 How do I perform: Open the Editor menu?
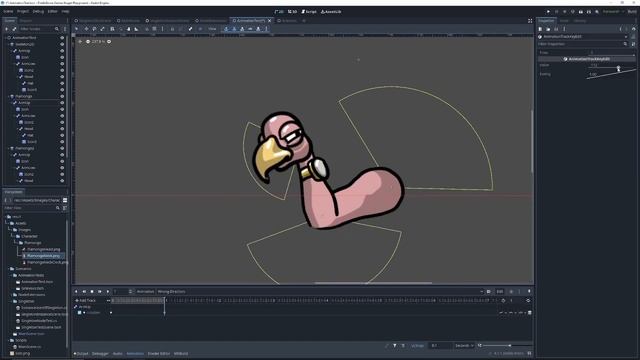click(x=53, y=12)
